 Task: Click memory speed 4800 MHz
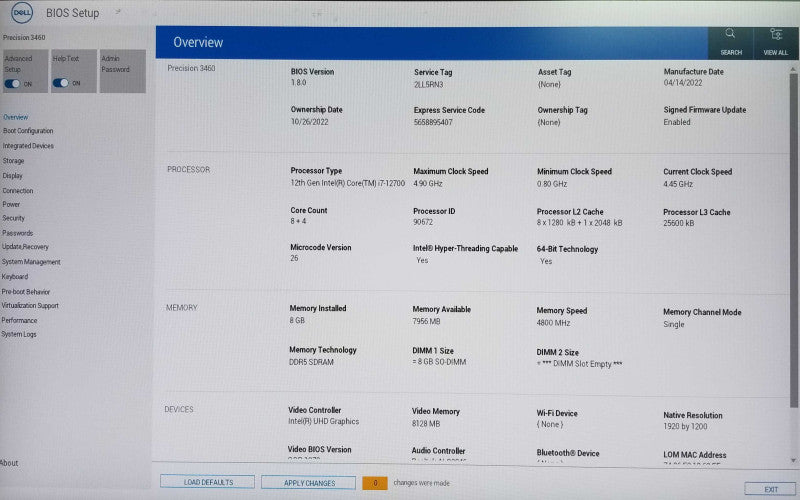[x=553, y=323]
